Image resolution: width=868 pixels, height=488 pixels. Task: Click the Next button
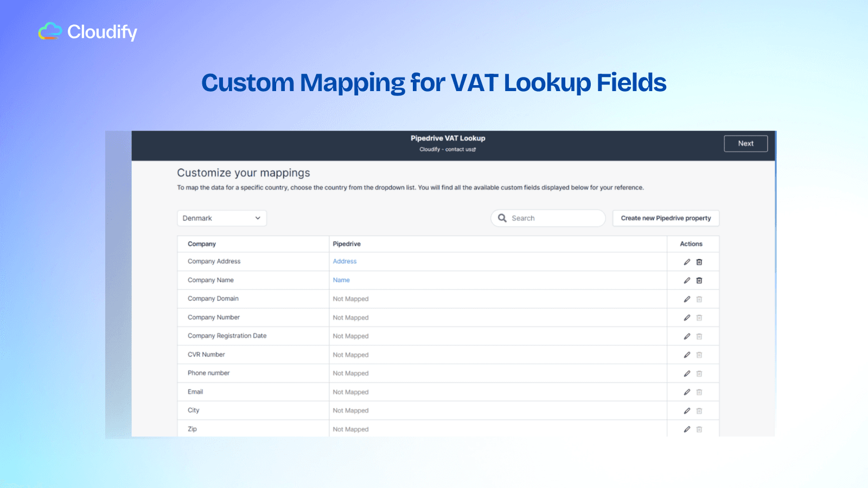746,144
